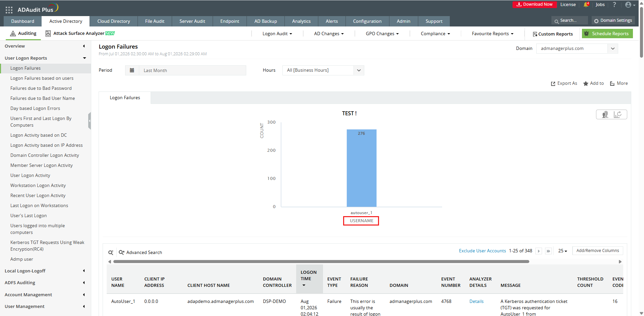Click the Download Now arrow icon
This screenshot has height=316, width=644.
point(519,4)
